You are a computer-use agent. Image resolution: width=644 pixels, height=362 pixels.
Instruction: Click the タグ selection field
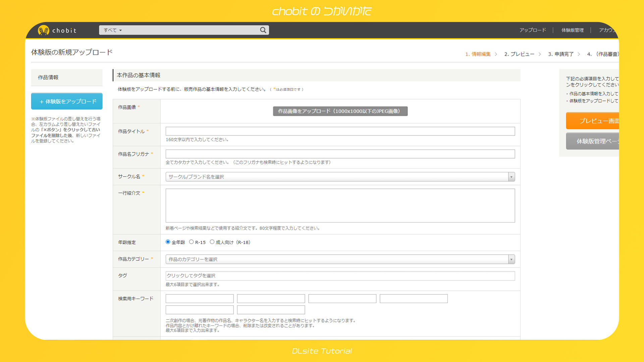pos(340,276)
